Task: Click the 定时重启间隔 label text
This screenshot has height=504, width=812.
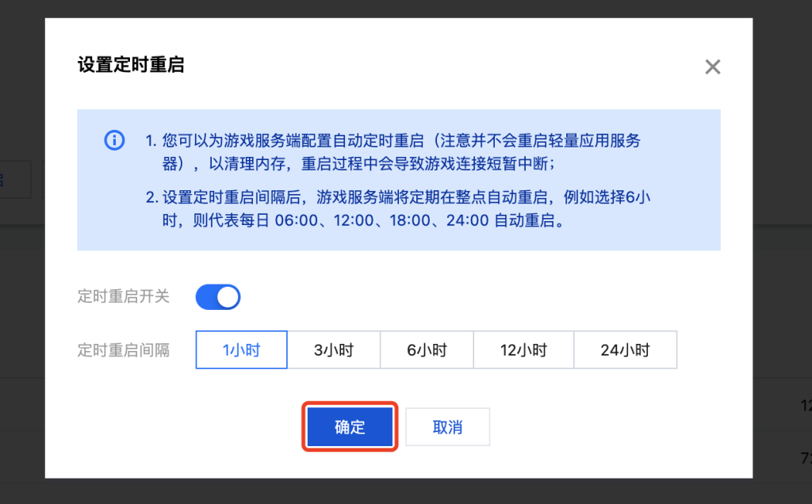Action: point(123,349)
